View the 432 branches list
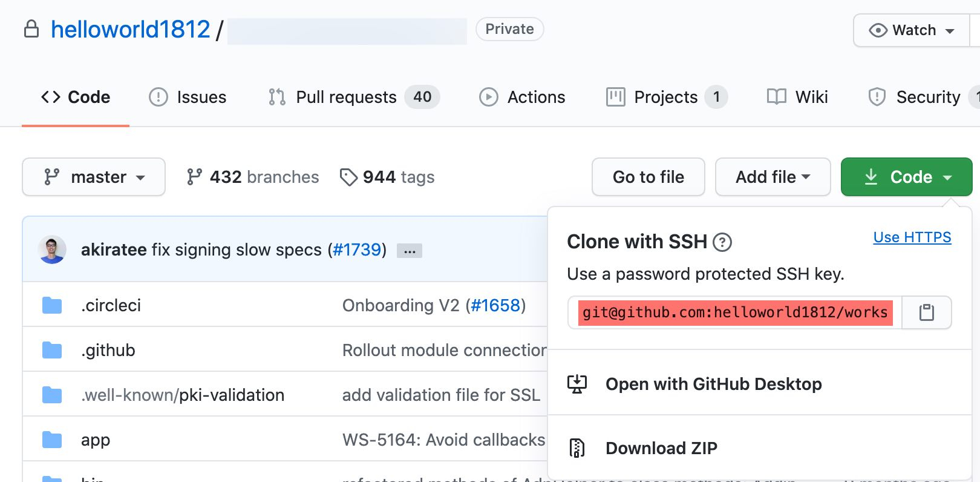Screen dimensions: 980x482 point(253,177)
